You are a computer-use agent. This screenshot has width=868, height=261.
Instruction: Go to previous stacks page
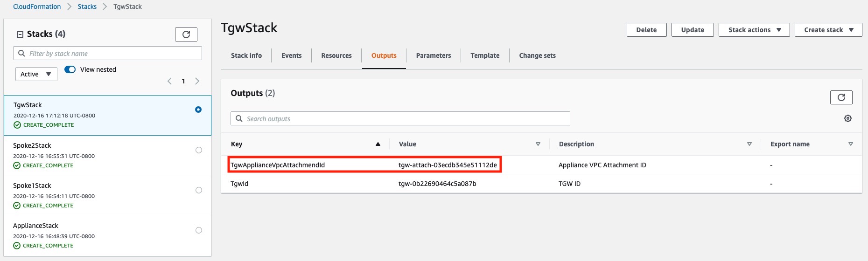(x=169, y=81)
